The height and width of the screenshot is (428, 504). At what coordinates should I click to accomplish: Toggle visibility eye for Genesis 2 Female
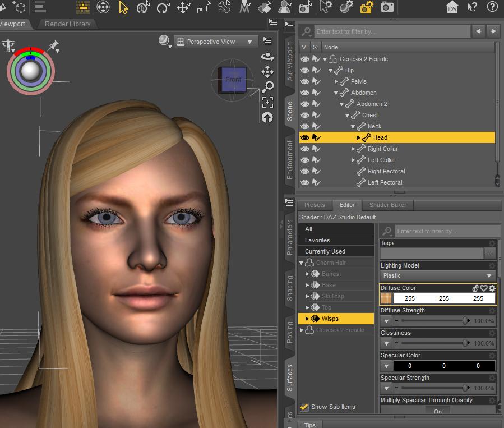(305, 59)
